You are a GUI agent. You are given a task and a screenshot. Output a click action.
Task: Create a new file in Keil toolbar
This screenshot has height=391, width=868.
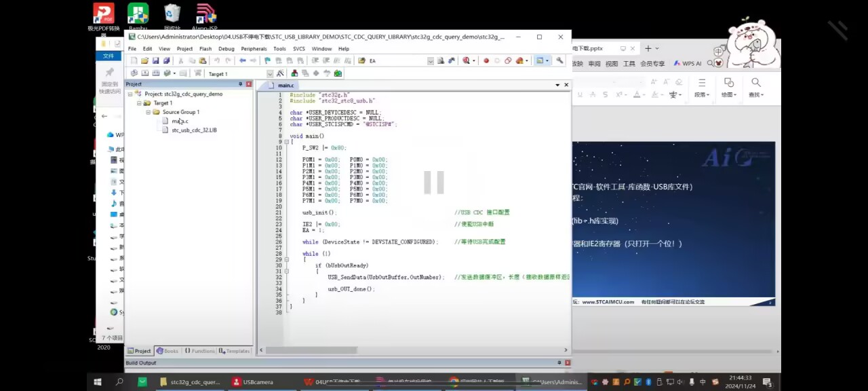pos(134,60)
